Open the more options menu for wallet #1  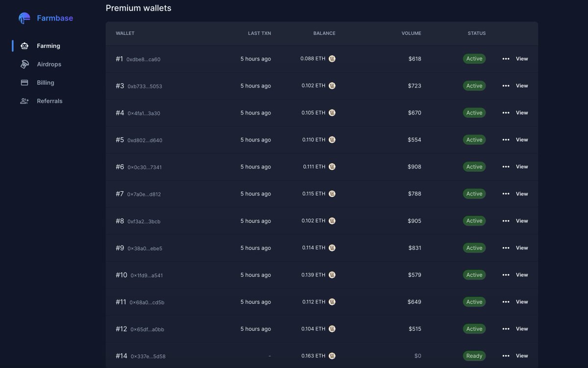click(506, 59)
